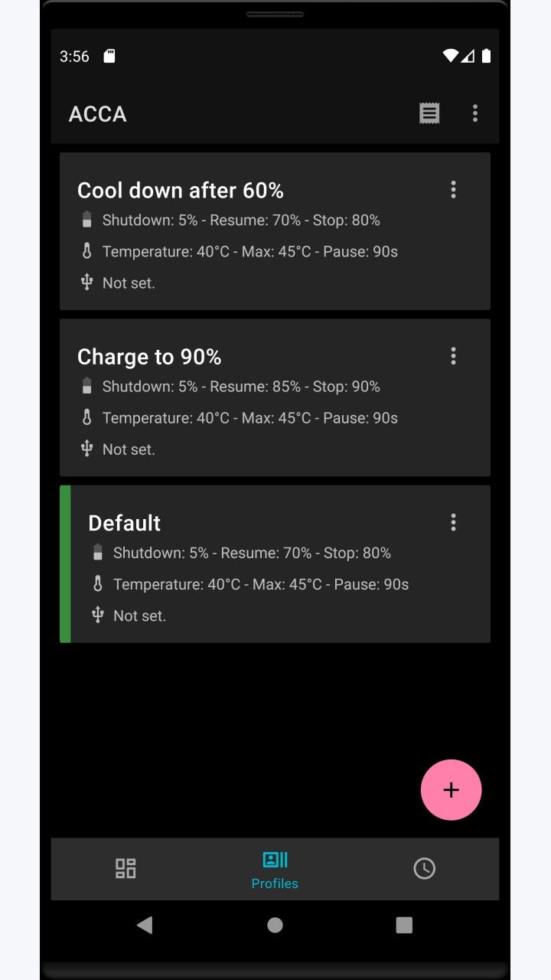
Task: Open options menu for Default profile
Action: 453,522
